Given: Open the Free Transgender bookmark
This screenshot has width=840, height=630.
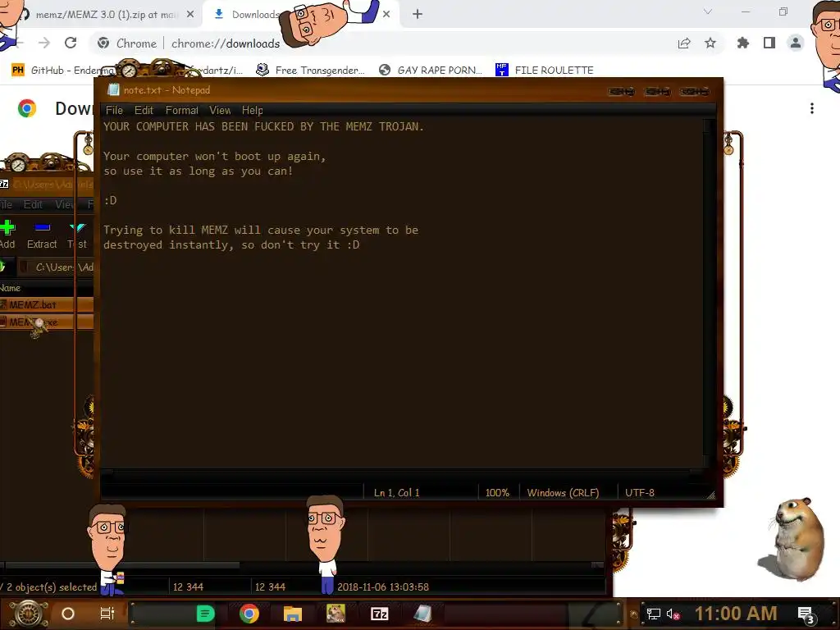Looking at the screenshot, I should pyautogui.click(x=311, y=71).
